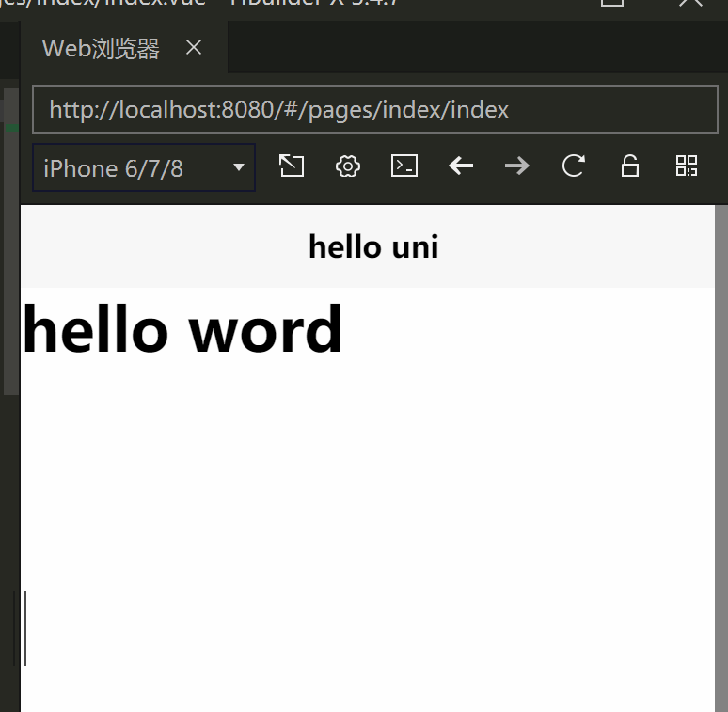Open external browser with the popout icon
This screenshot has width=728, height=712.
(x=292, y=166)
